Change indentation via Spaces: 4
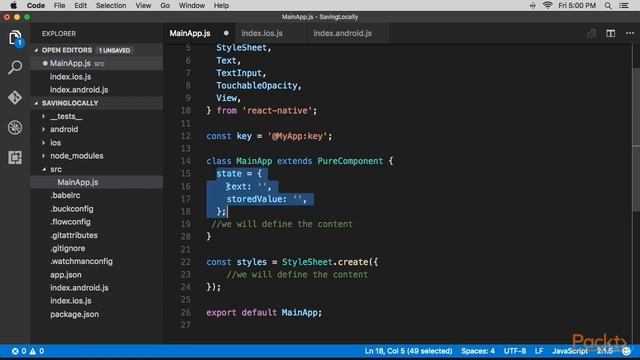 click(478, 351)
